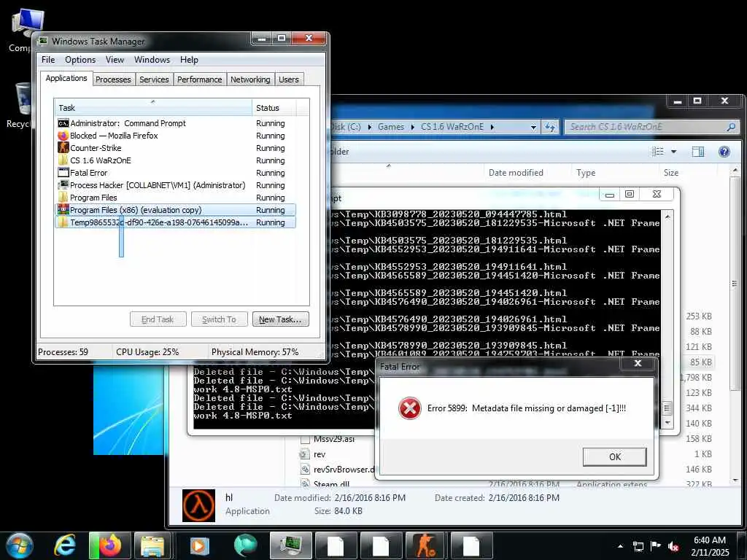Switch to Process Hacker taskbar button
747x560 pixels.
[x=290, y=545]
